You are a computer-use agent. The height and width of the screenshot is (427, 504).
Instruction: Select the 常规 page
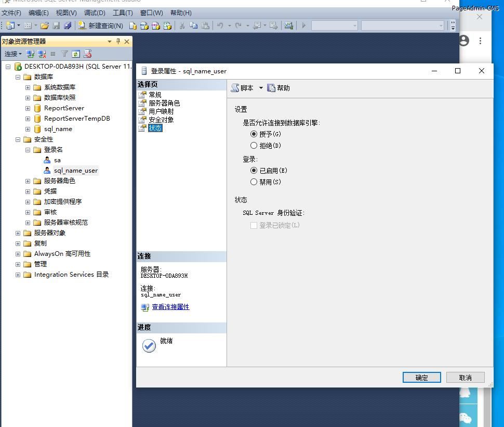[x=155, y=95]
